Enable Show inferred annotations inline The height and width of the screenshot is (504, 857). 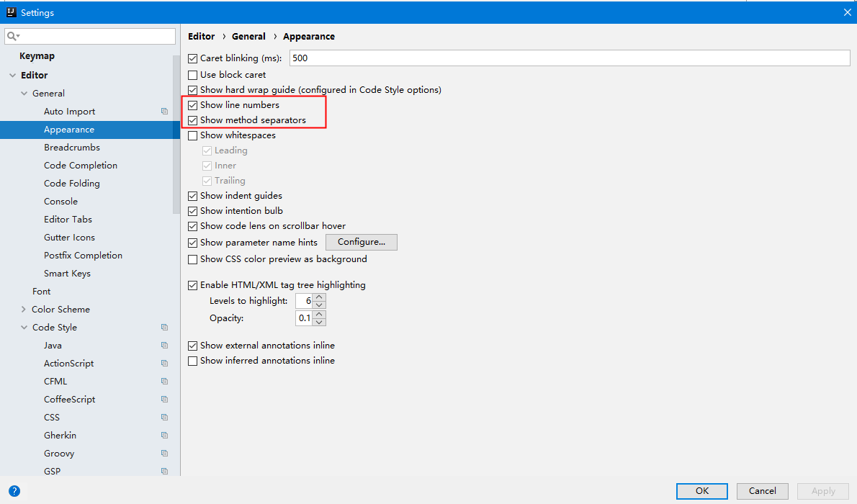192,361
